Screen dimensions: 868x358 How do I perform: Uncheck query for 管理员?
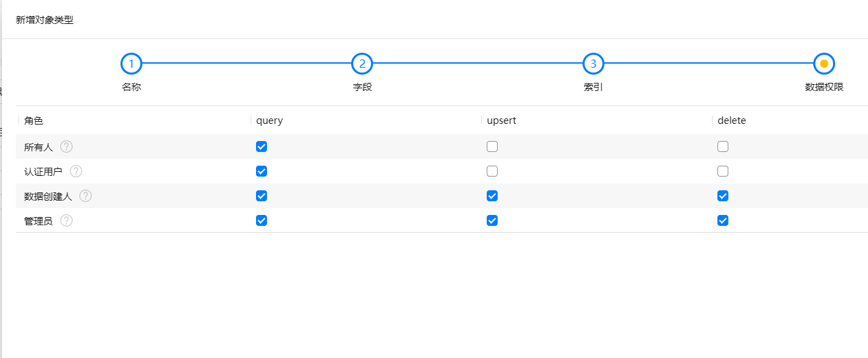261,220
